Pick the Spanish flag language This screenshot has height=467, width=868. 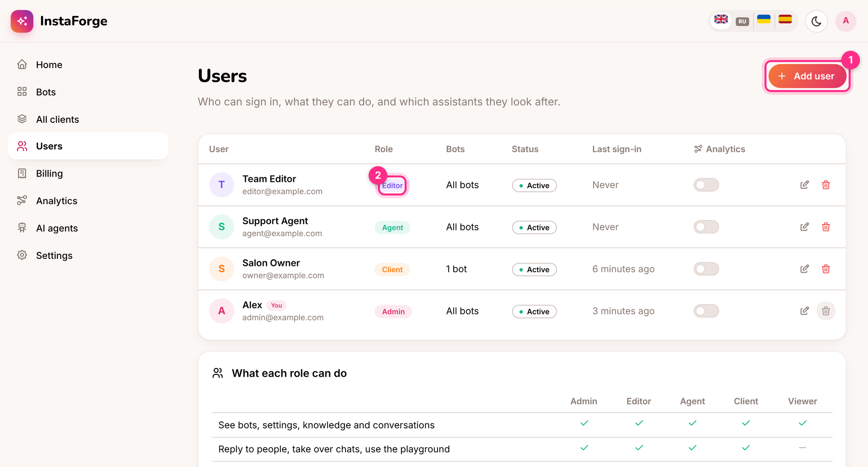(785, 20)
